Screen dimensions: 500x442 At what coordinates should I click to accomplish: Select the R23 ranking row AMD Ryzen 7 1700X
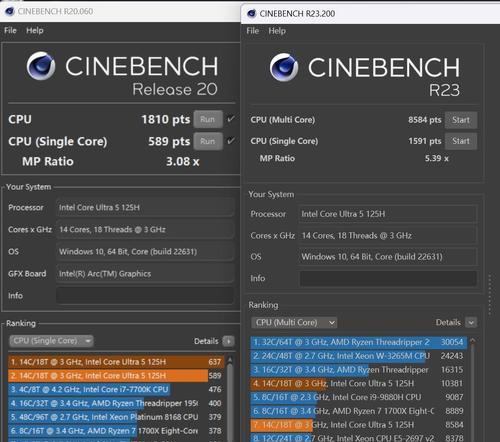[358, 411]
